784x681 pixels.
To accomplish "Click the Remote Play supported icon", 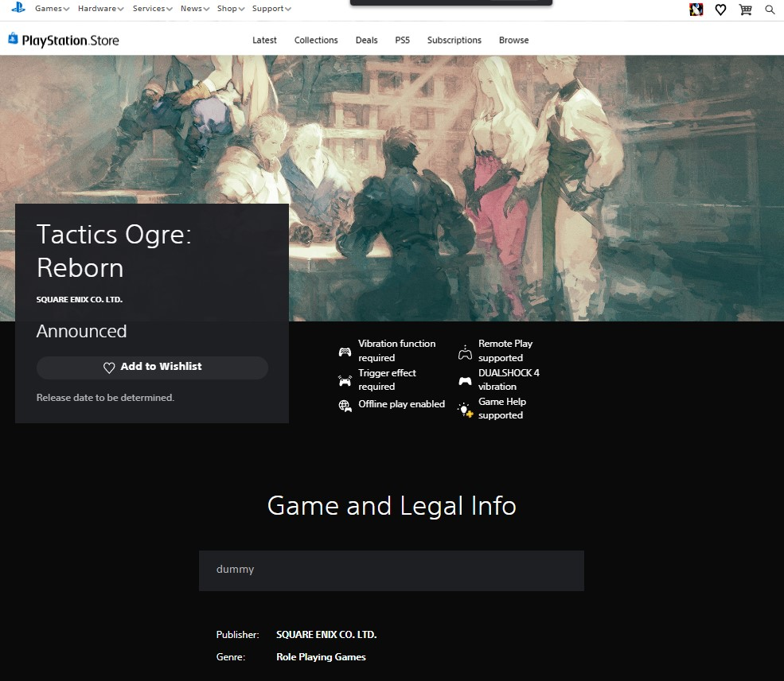I will pyautogui.click(x=465, y=351).
